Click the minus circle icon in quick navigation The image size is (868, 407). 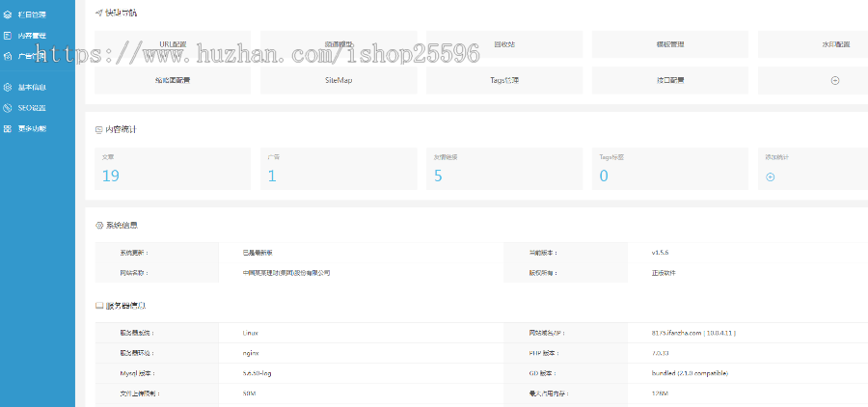(835, 80)
